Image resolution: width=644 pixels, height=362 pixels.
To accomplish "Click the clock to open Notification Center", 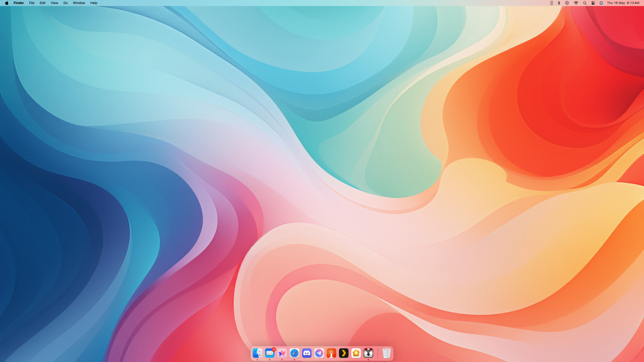I will pyautogui.click(x=621, y=3).
